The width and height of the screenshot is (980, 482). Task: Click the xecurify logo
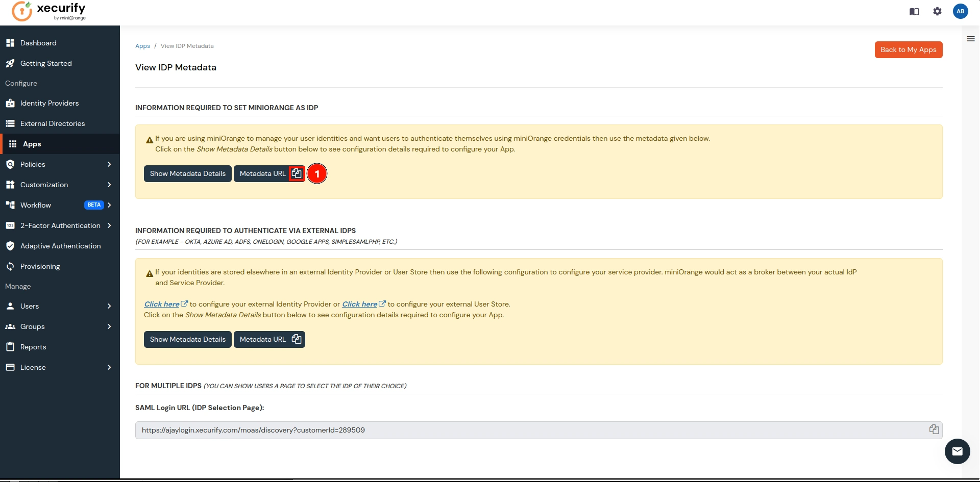click(49, 11)
